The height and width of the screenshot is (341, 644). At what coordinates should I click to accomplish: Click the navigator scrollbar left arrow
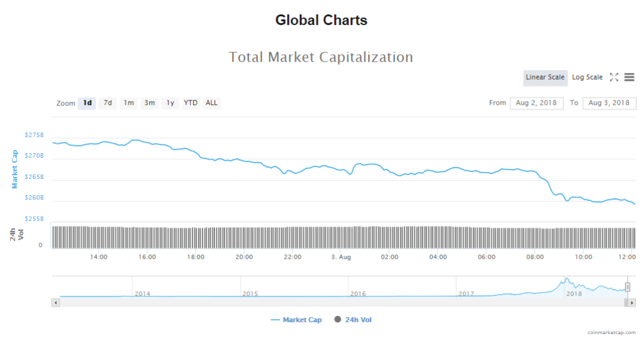click(56, 303)
